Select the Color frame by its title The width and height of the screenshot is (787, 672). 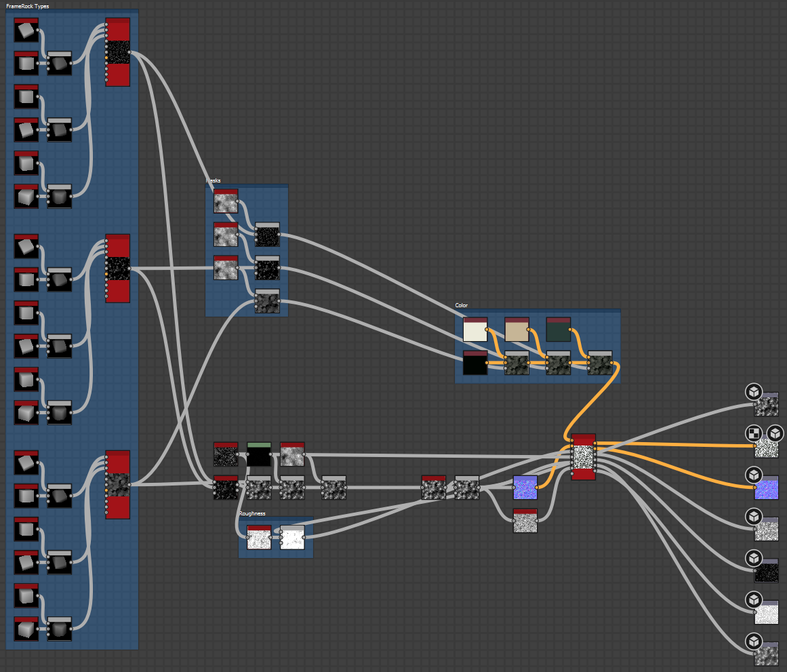pos(462,306)
